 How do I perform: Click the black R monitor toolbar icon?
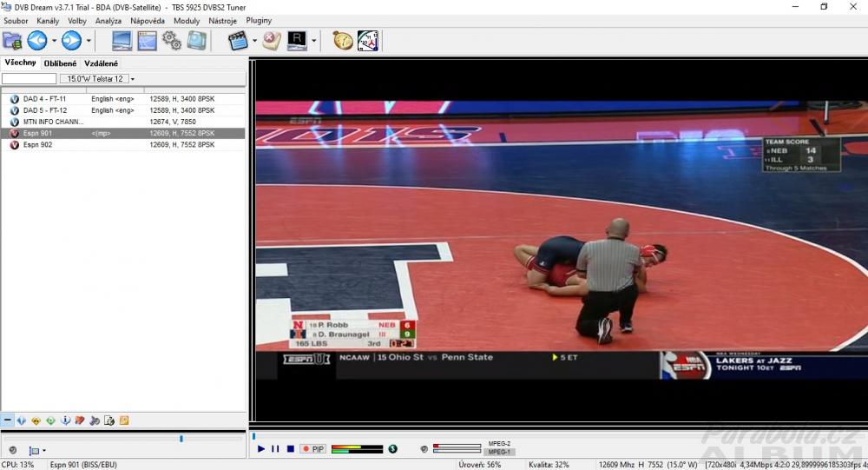click(297, 41)
